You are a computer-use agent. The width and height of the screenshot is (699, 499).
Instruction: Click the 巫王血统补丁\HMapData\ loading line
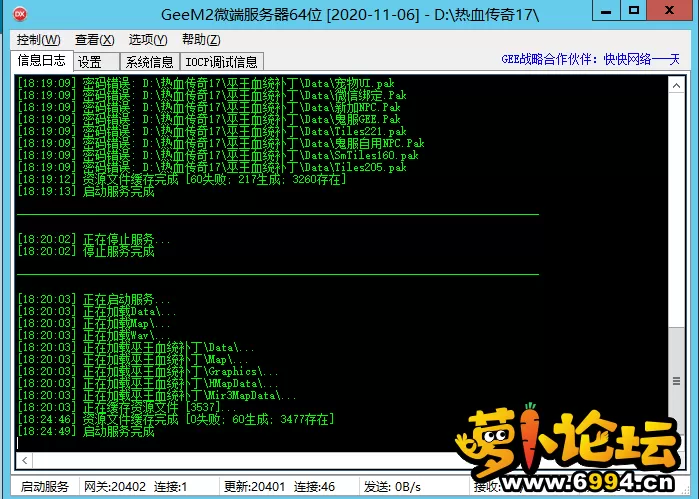tap(148, 384)
